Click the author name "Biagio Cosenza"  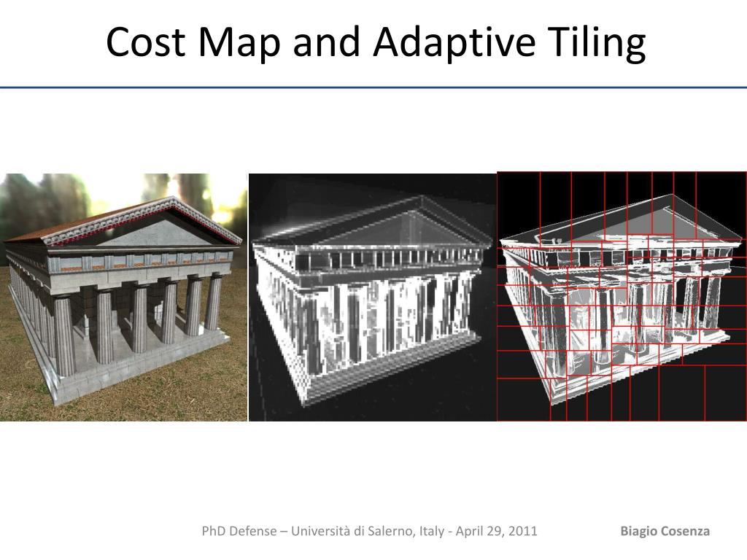point(665,531)
